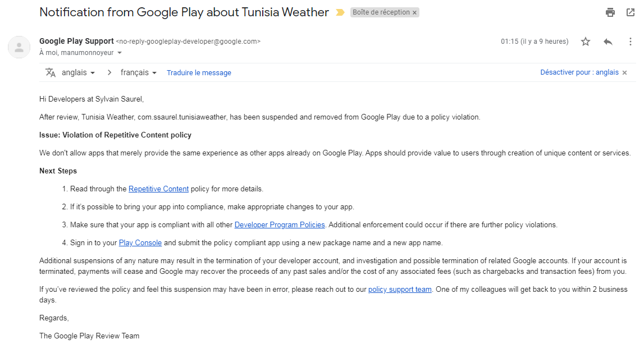Expand recipient details arrow
Viewport: 644px width, 353px height.
[119, 53]
